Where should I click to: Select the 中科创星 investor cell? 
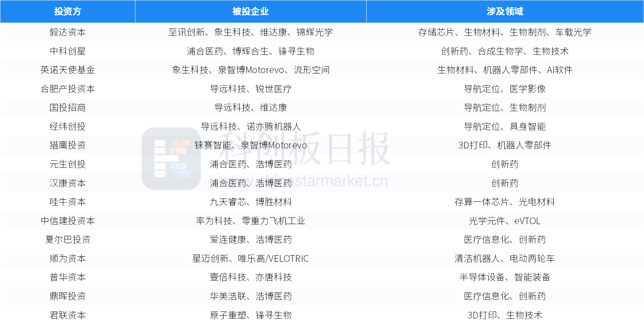68,51
